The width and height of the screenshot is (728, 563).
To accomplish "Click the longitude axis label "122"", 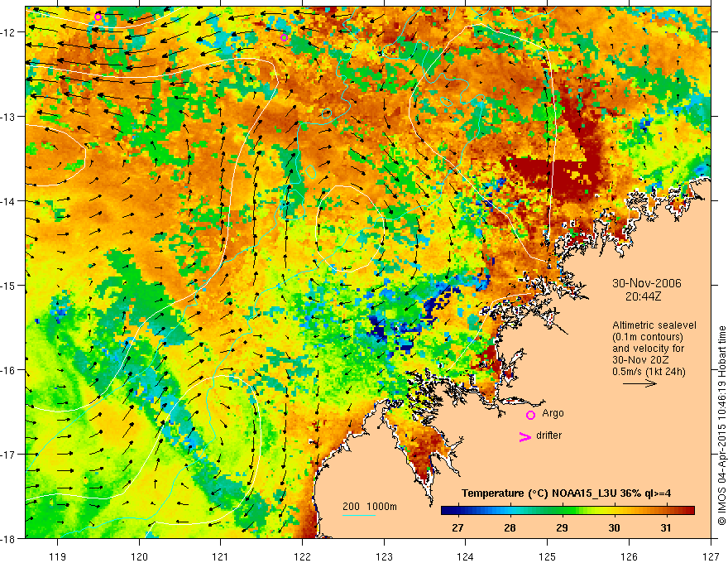I will pos(302,556).
